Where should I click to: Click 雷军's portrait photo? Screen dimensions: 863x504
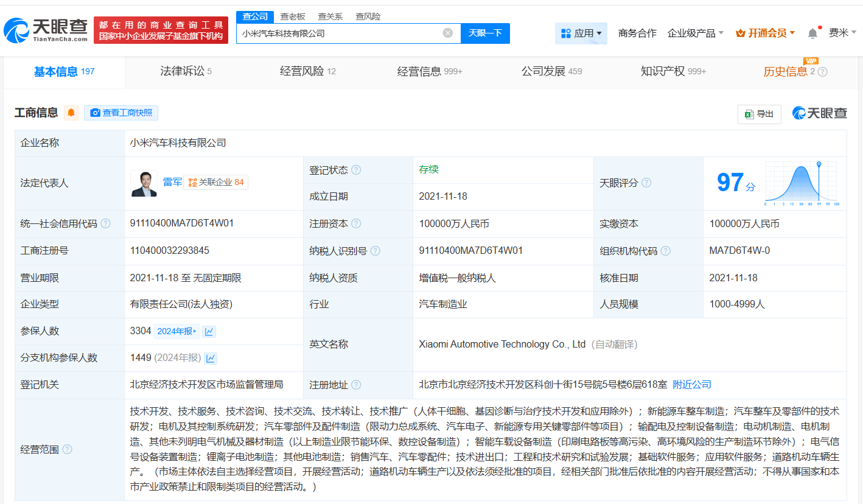tap(144, 183)
